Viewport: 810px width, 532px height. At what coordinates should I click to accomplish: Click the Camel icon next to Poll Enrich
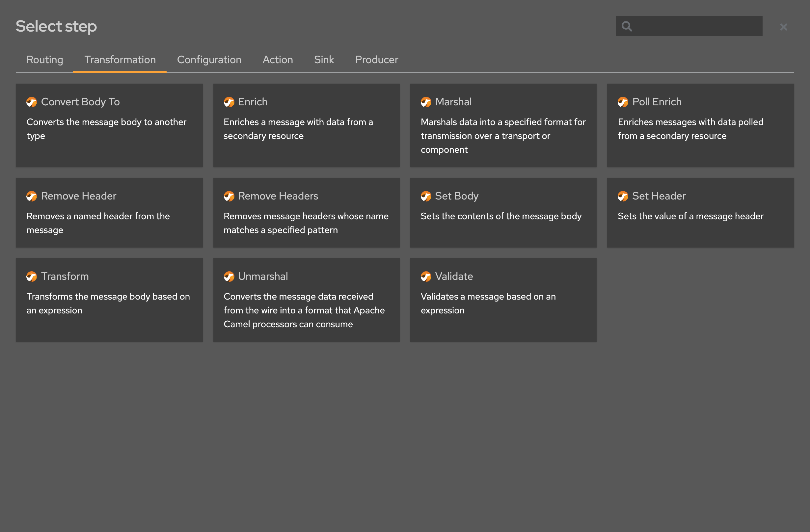(623, 102)
